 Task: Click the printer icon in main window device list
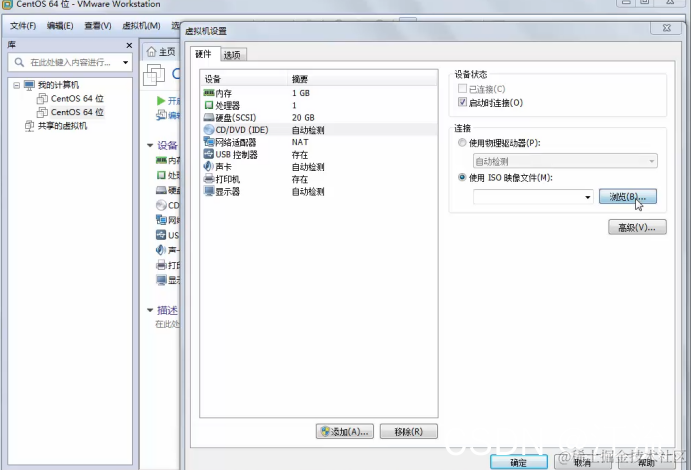coord(162,265)
